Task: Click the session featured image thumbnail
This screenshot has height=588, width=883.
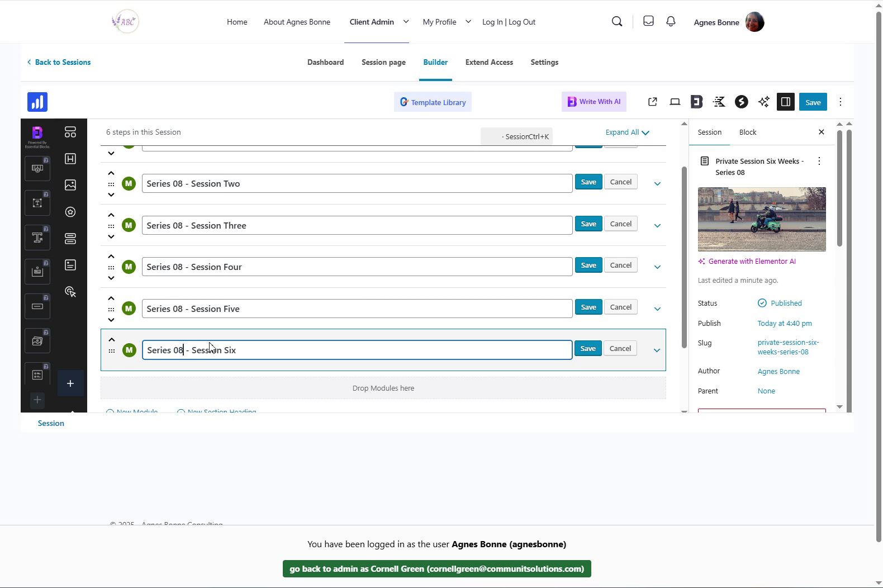Action: pos(761,219)
